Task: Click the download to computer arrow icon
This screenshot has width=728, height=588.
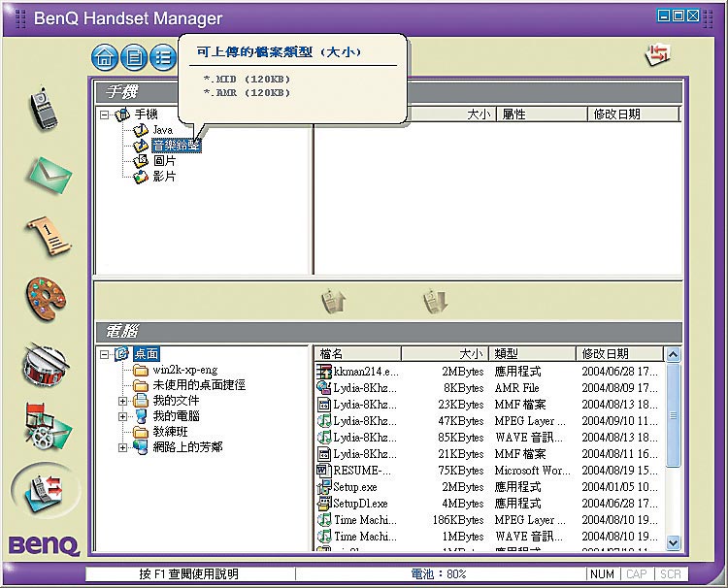Action: (435, 301)
